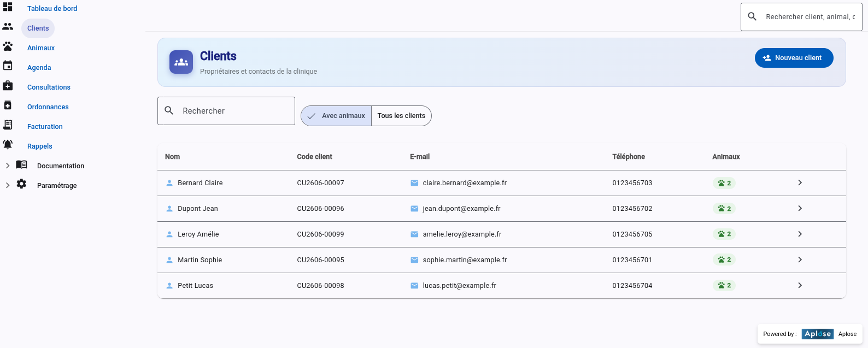Image resolution: width=868 pixels, height=348 pixels.
Task: Click client code CU2606-00097
Action: 320,183
